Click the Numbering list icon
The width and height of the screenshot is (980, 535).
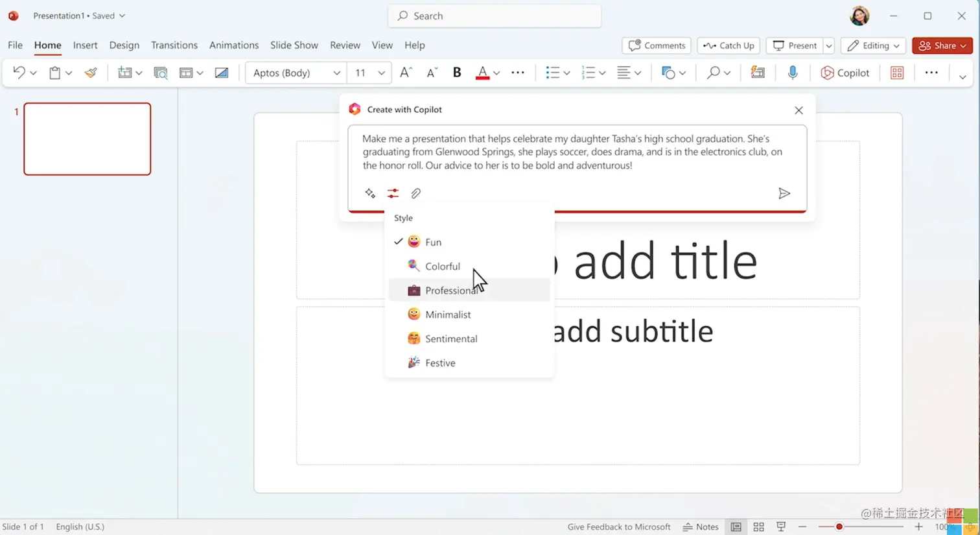588,73
